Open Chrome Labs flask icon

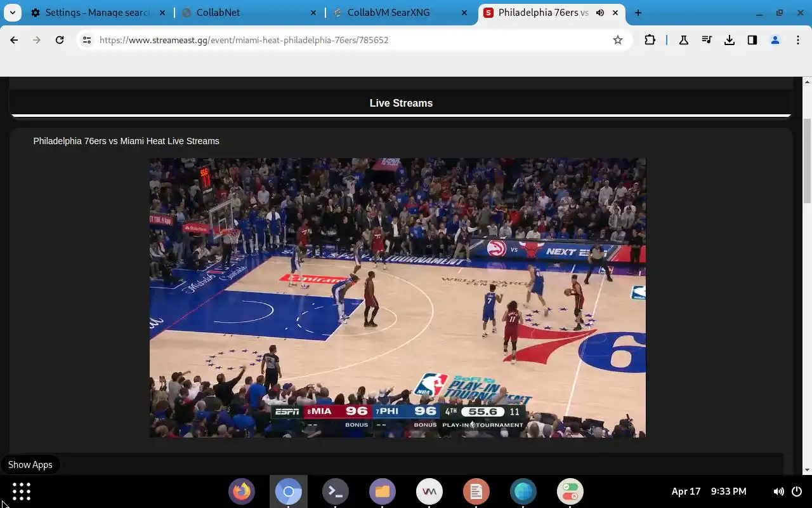coord(684,40)
